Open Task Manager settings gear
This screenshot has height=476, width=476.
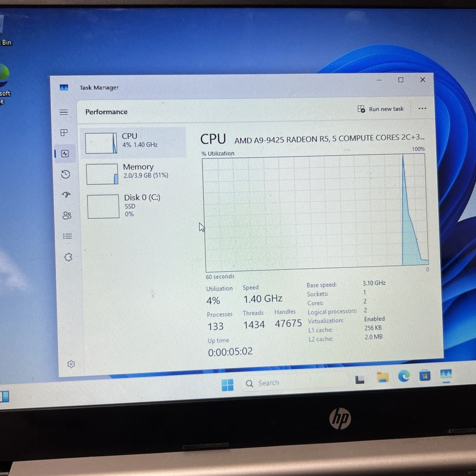click(x=71, y=364)
